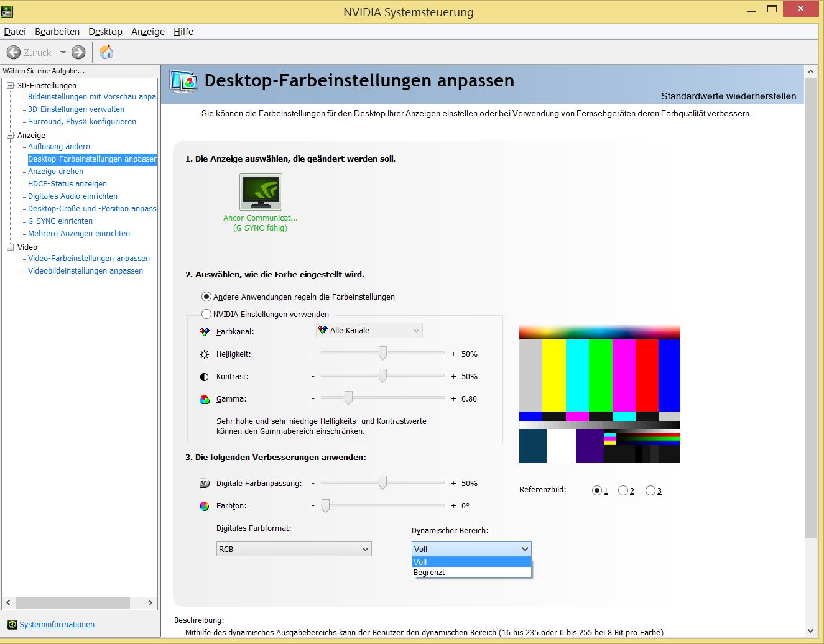Open 'Videobildeinstellungen anpassen' task
Image resolution: width=824 pixels, height=644 pixels.
[85, 271]
